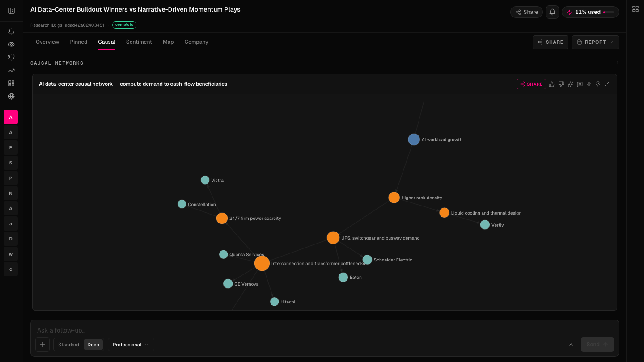Open the ringing alerts bell icon
The width and height of the screenshot is (644, 362).
[12, 57]
